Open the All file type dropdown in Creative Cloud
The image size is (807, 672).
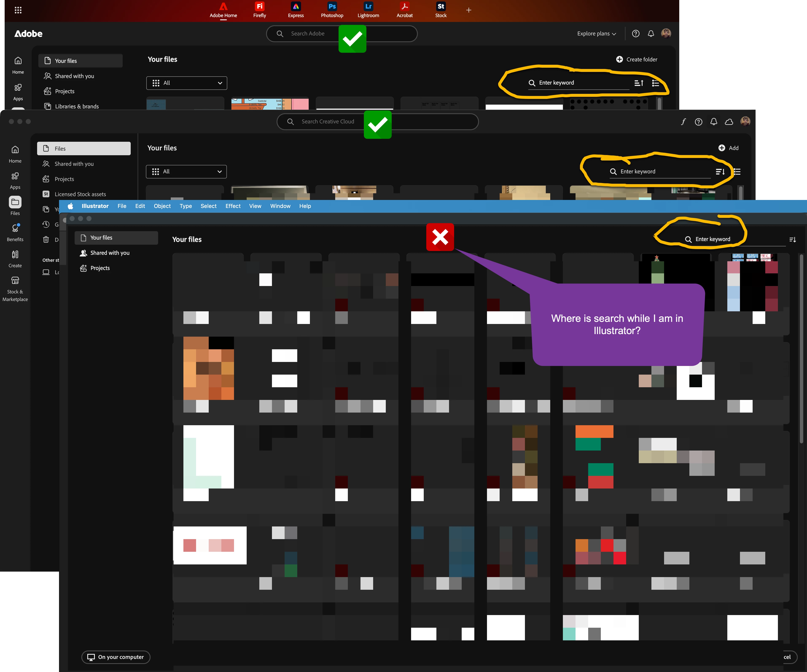pos(186,172)
